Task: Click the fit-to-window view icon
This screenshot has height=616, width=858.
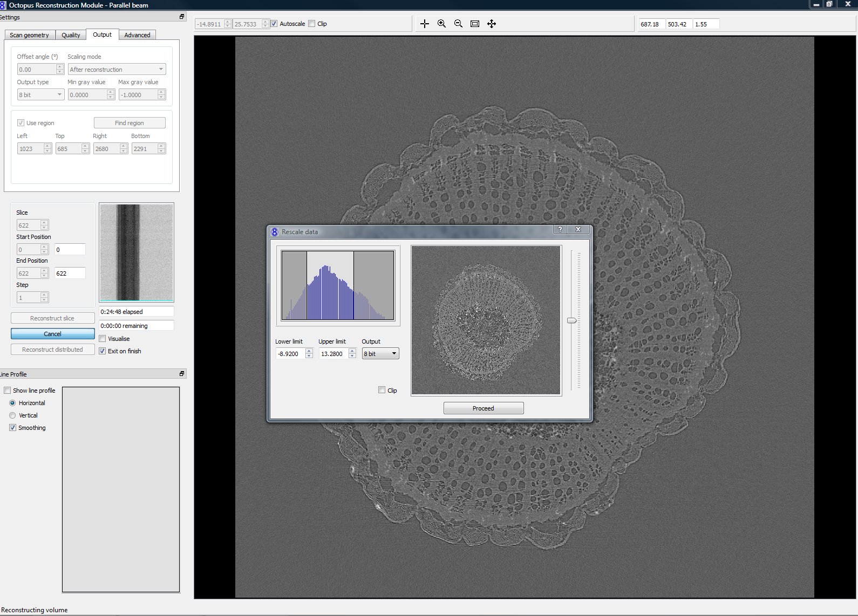Action: tap(475, 24)
